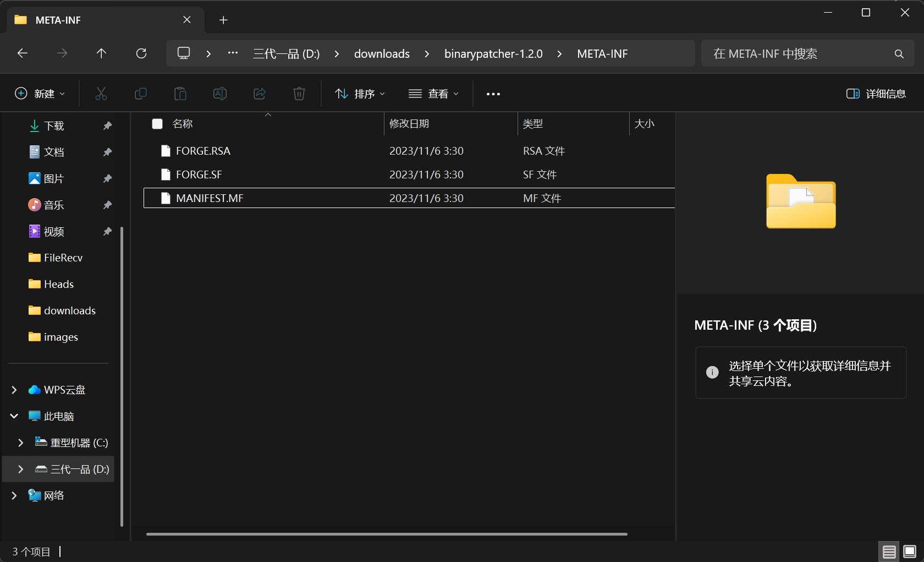Open the chevron dropdown after binarypatcher-1.2.0
This screenshot has width=924, height=562.
(559, 54)
